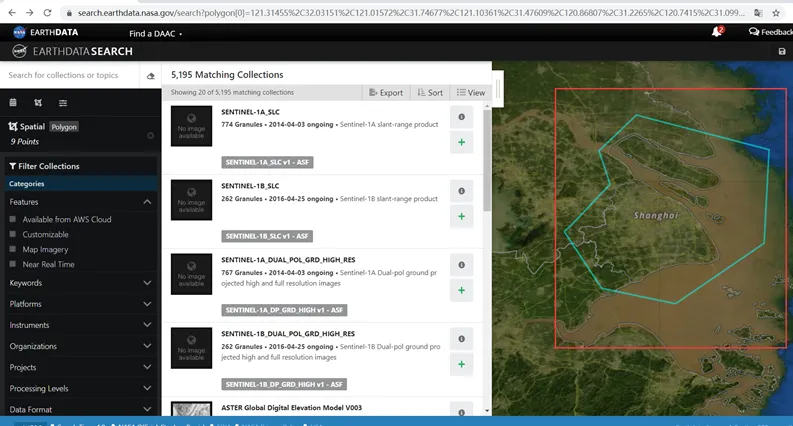This screenshot has height=426, width=793.
Task: Open the View menu
Action: point(470,93)
